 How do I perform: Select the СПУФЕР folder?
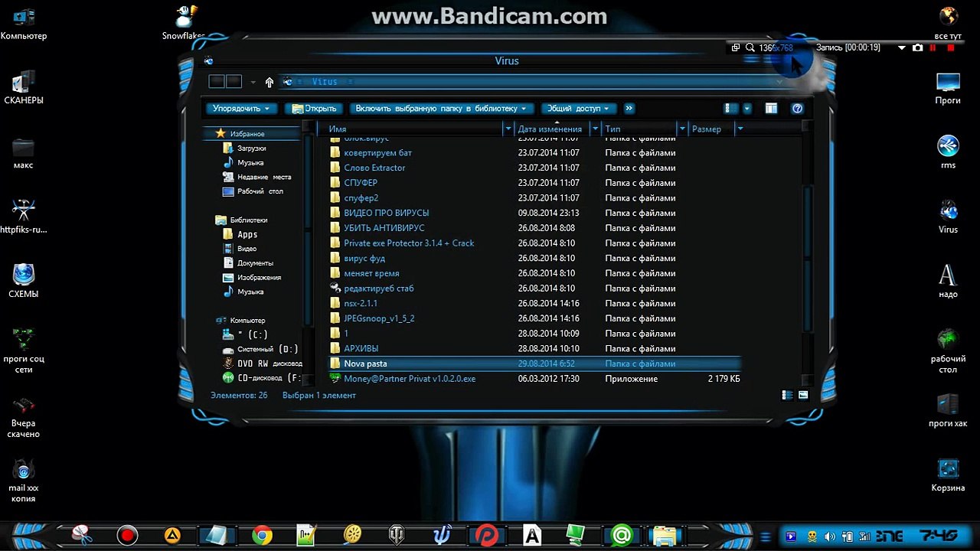point(361,183)
